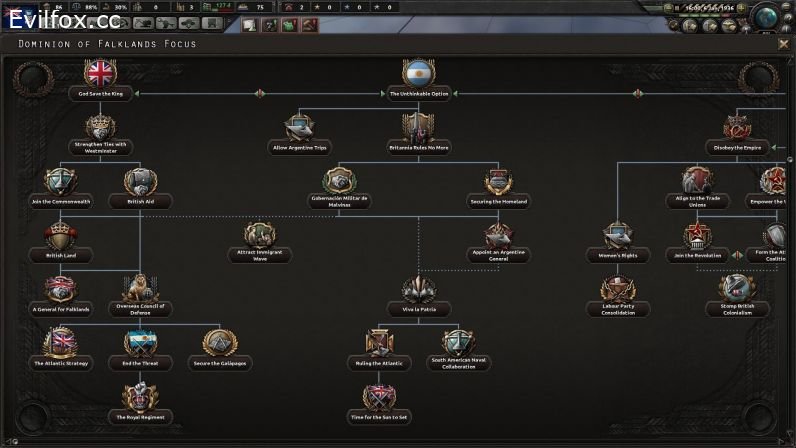This screenshot has width=796, height=448.
Task: Open the Join the Commonwealth focus
Action: pyautogui.click(x=60, y=183)
